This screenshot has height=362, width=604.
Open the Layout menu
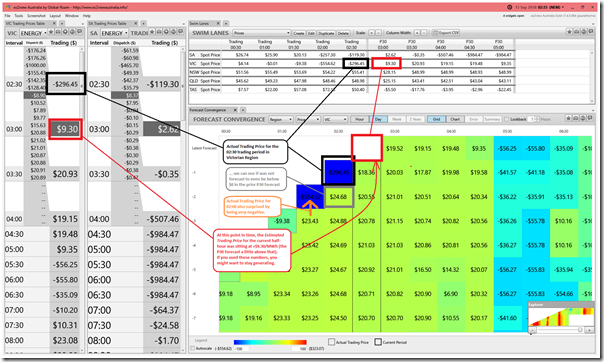click(x=55, y=16)
